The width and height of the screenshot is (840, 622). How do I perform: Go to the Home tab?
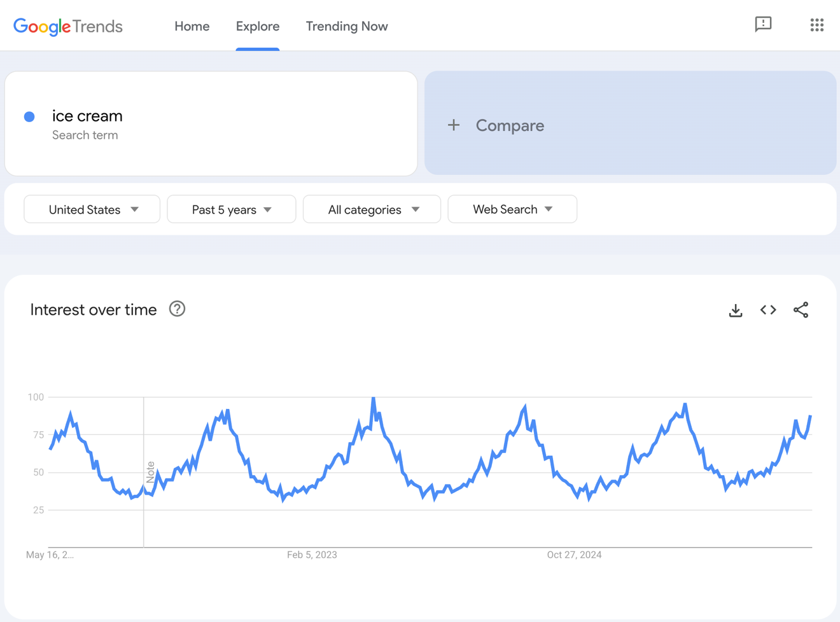point(192,26)
